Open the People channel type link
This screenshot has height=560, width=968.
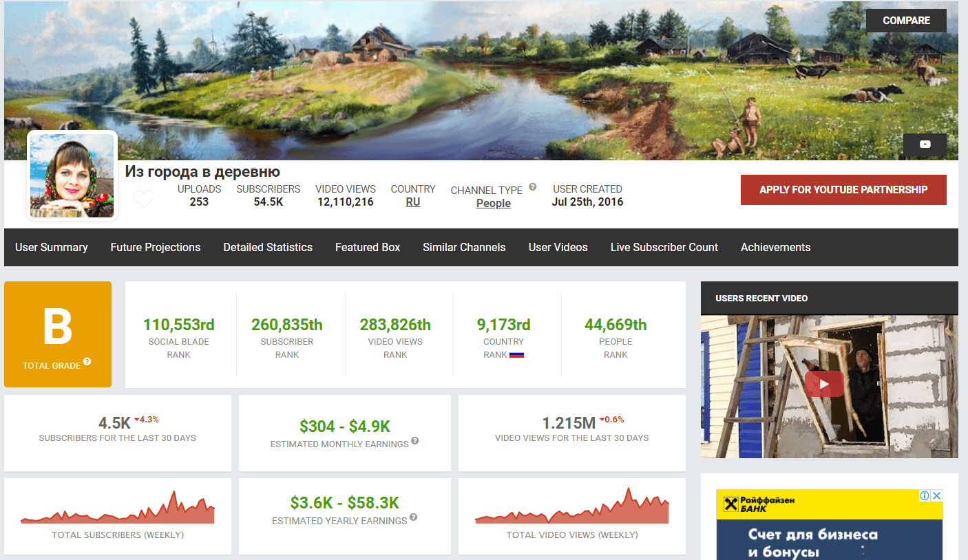[x=493, y=203]
